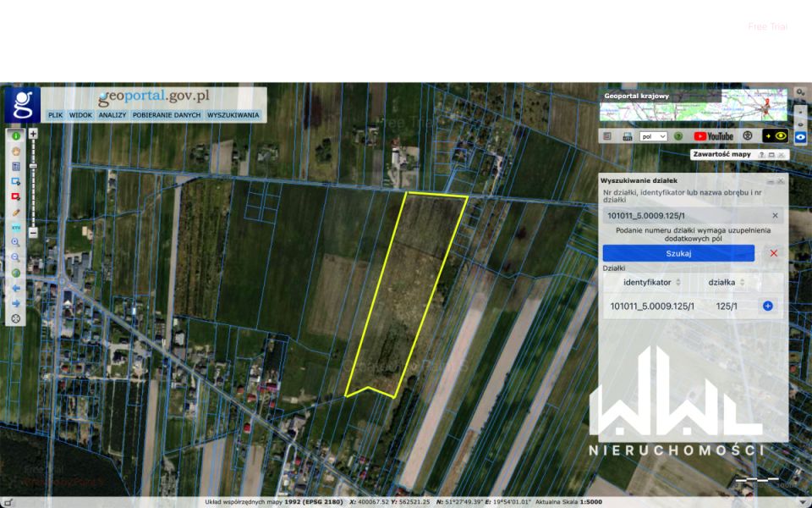Click the zoom in magnifier tool

(x=15, y=242)
